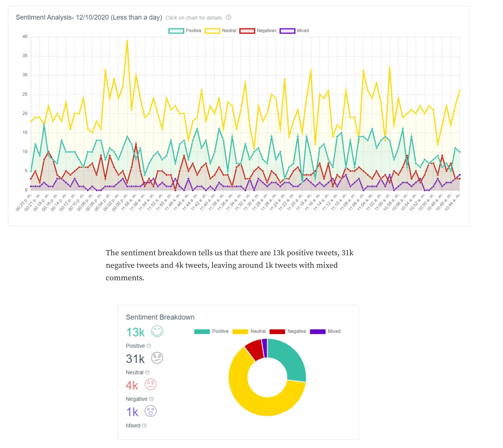The width and height of the screenshot is (503, 448).
Task: Click the purple Mixed donut legend swatch
Action: click(318, 332)
